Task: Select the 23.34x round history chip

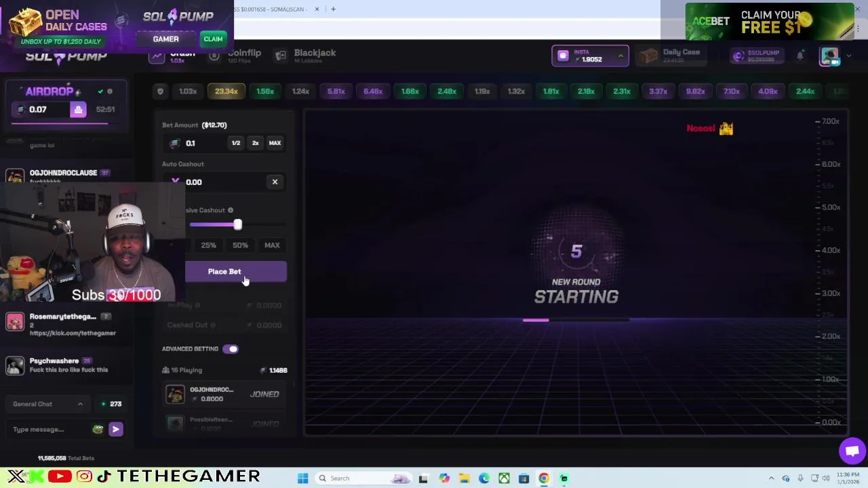Action: 226,91
